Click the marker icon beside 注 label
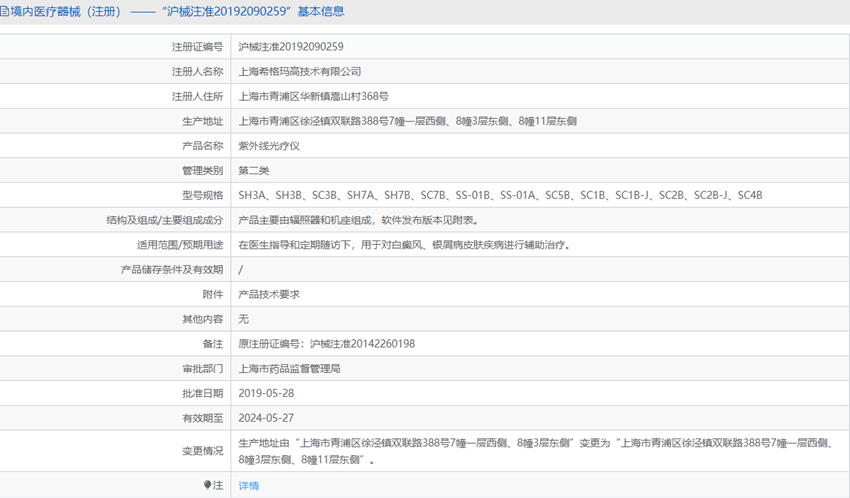The height and width of the screenshot is (498, 850). (x=207, y=485)
